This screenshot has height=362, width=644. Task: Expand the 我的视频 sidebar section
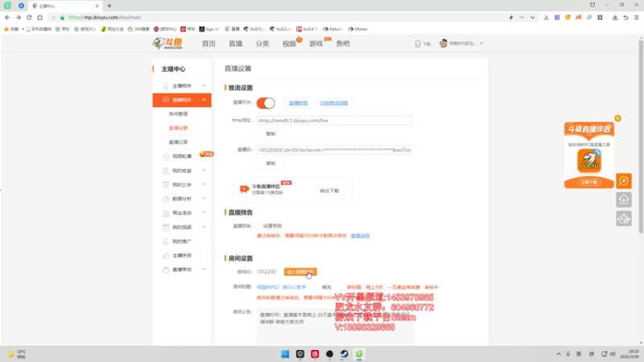tap(204, 227)
